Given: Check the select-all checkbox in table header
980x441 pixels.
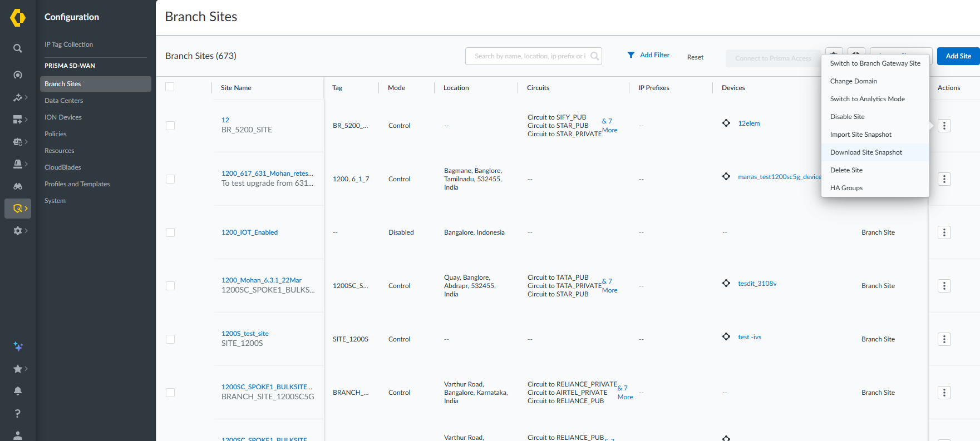Looking at the screenshot, I should coord(170,87).
